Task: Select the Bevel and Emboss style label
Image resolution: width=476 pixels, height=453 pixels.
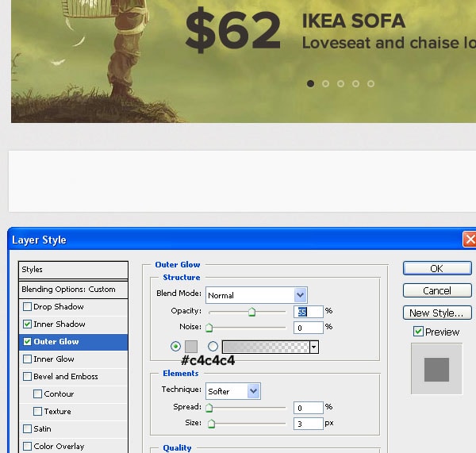Action: click(66, 377)
